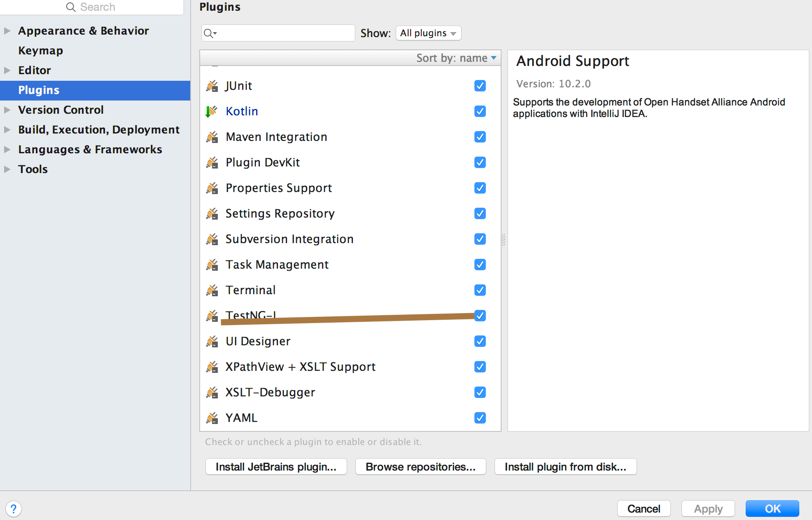Click the Task Management plugin icon

pyautogui.click(x=212, y=265)
